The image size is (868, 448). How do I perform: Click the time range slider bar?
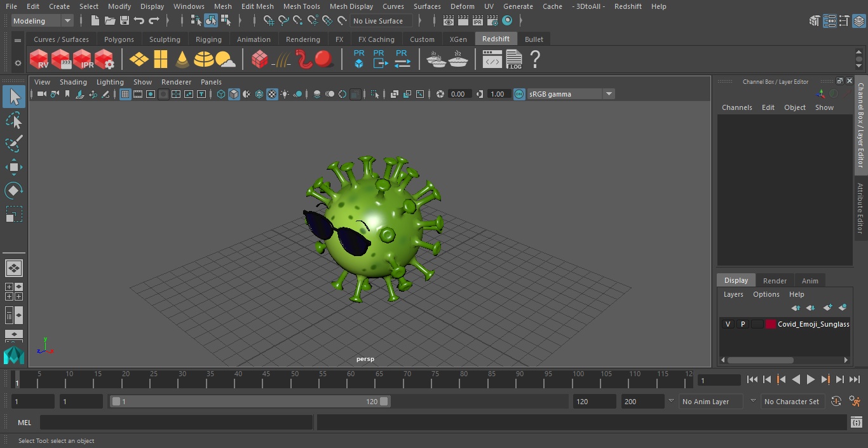point(250,402)
